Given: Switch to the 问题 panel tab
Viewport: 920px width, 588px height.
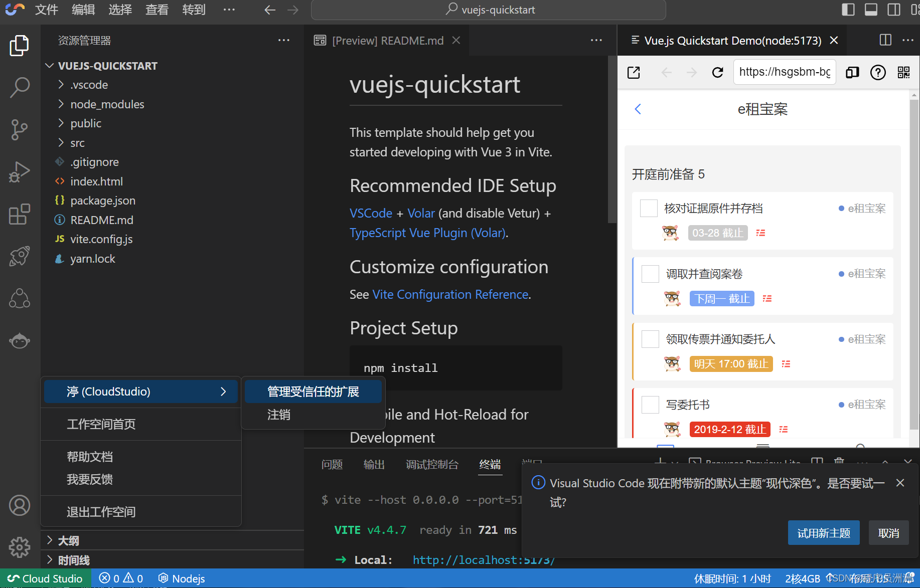Looking at the screenshot, I should [x=332, y=465].
